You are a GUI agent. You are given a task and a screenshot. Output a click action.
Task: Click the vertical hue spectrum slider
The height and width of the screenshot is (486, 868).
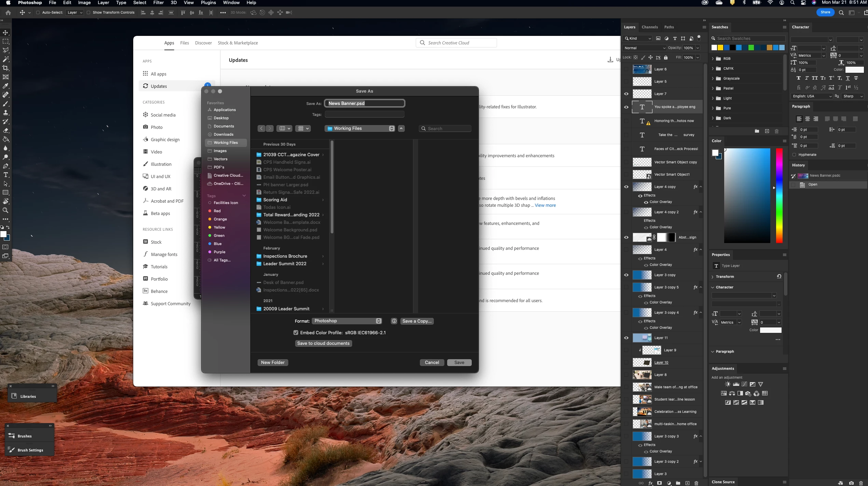pyautogui.click(x=779, y=195)
